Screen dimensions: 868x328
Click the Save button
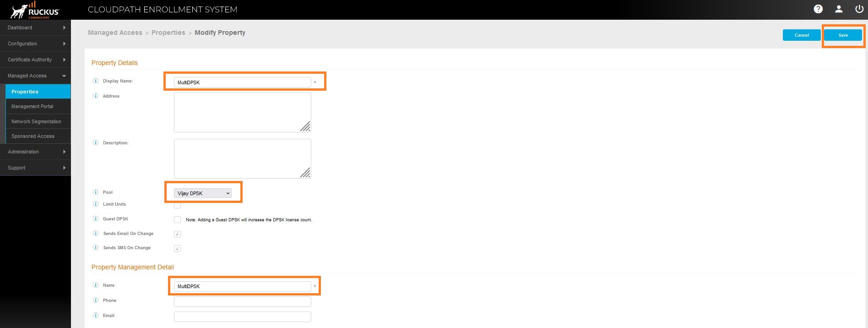click(843, 35)
